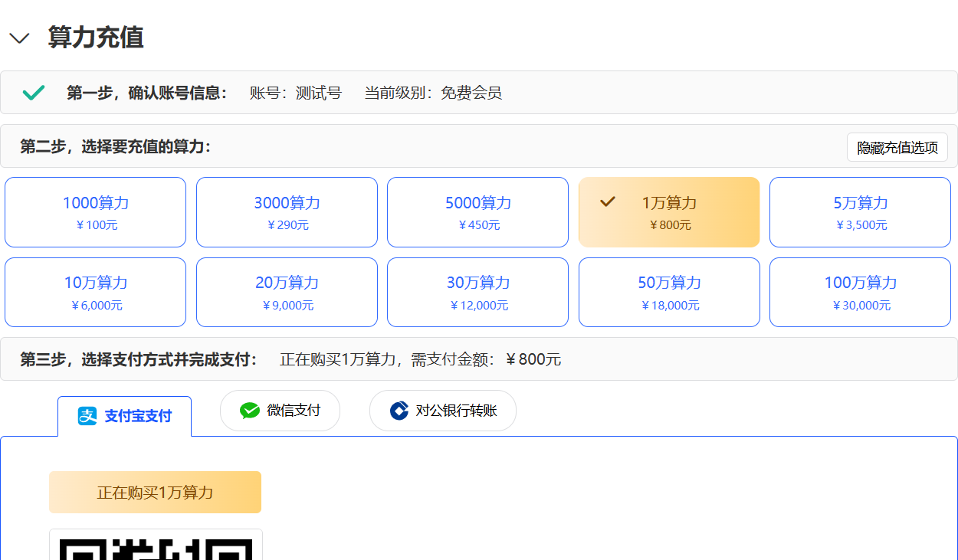Select the 1000算力 ¥100元 package

[95, 212]
